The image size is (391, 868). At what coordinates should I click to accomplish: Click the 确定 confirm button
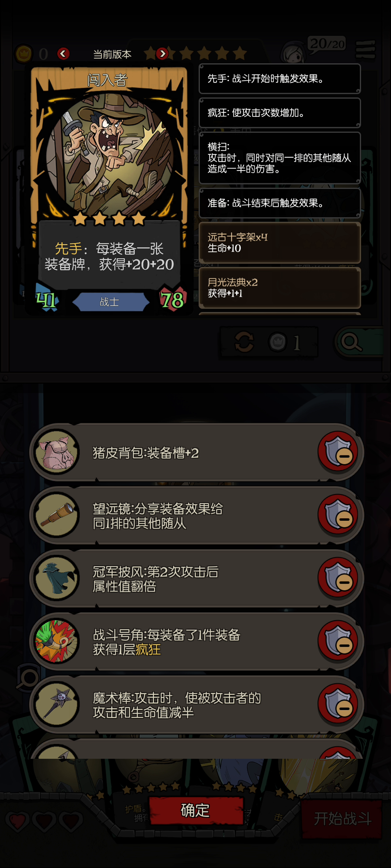[196, 810]
